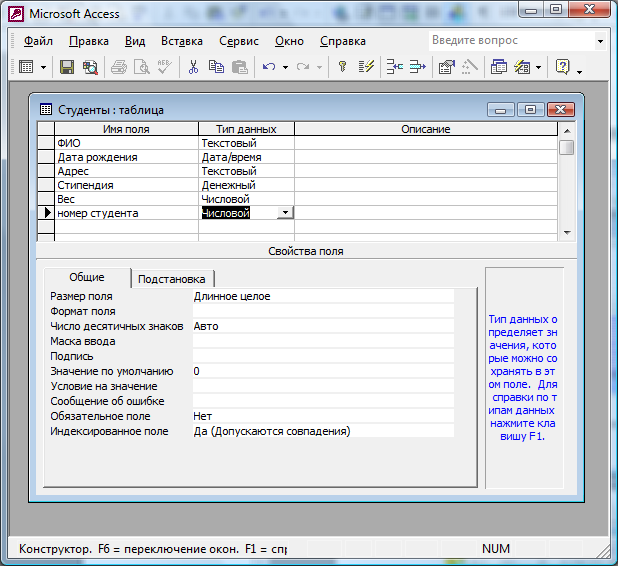Screen dimensions: 618x566
Task: Click the File Search icon
Action: point(90,67)
